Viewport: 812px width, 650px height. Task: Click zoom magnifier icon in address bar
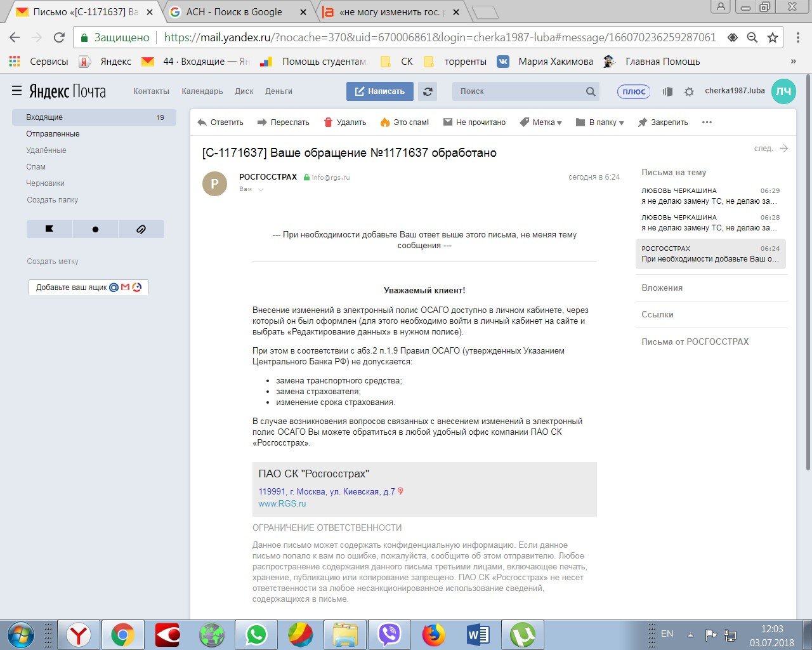(752, 37)
